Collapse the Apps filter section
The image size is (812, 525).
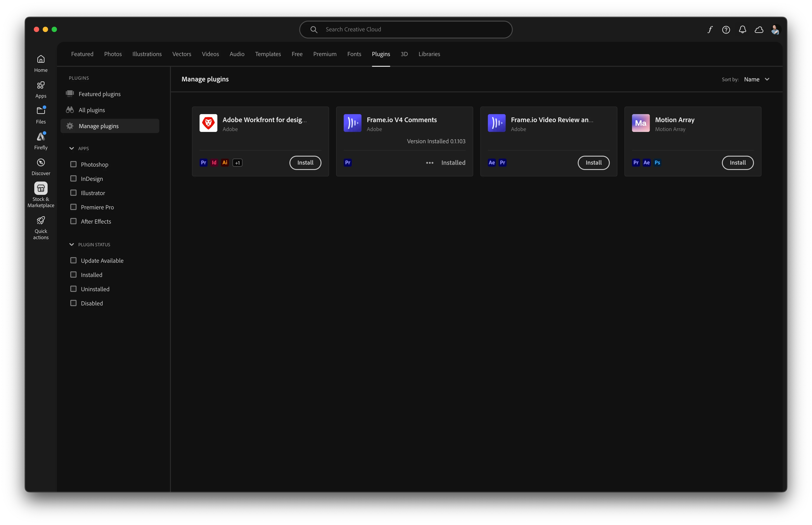[x=72, y=148]
